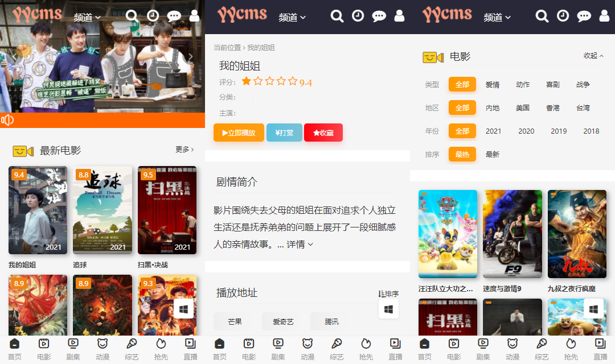The width and height of the screenshot is (615, 364).
Task: Select 美国 region filter
Action: [522, 107]
